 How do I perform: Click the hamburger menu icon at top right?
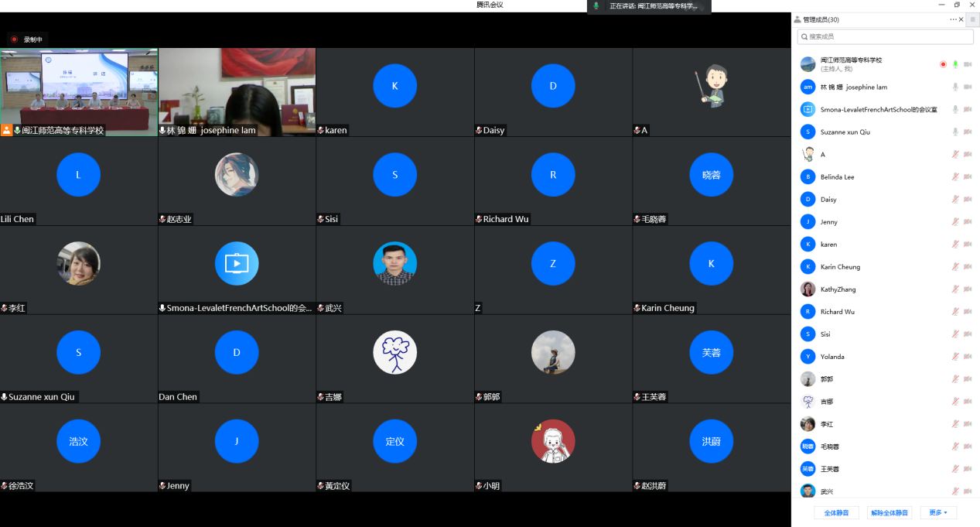972,19
